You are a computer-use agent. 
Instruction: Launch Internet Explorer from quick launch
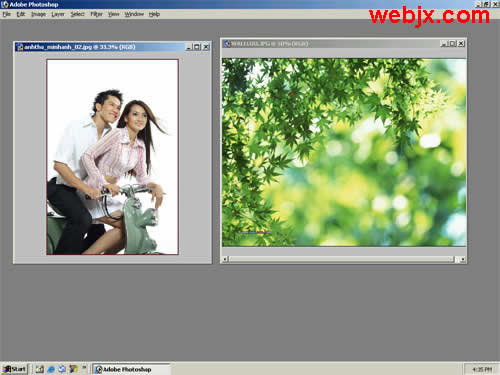tap(51, 369)
